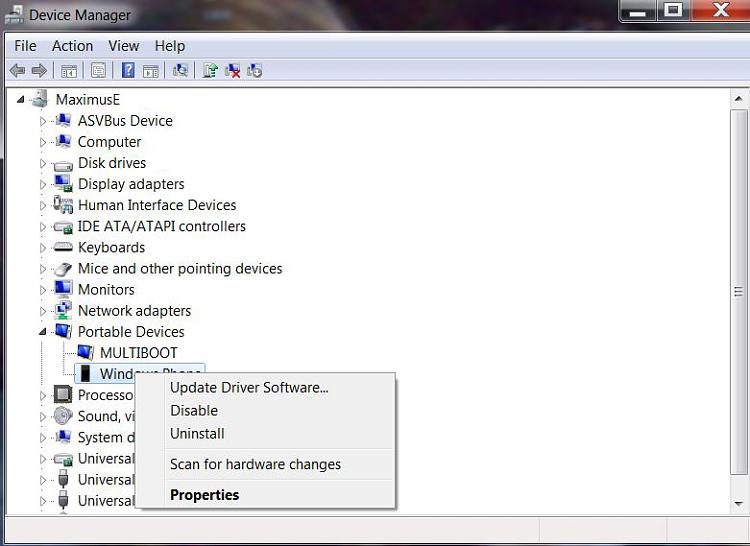The height and width of the screenshot is (546, 750).
Task: Click the Keyboards icon
Action: pos(63,247)
